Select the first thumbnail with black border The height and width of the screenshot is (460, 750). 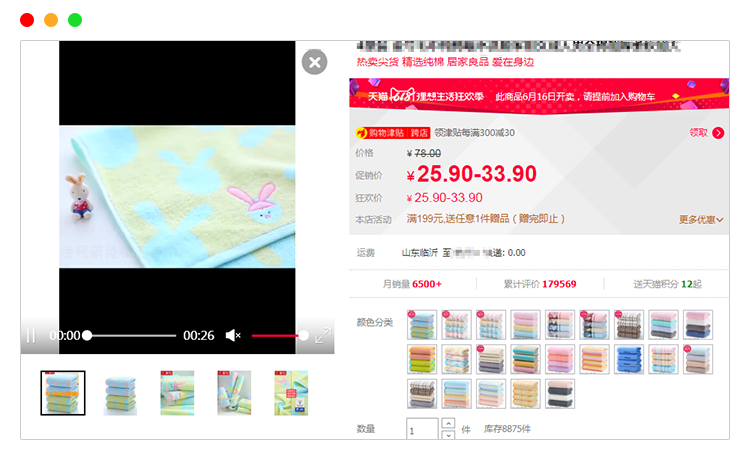pos(63,393)
